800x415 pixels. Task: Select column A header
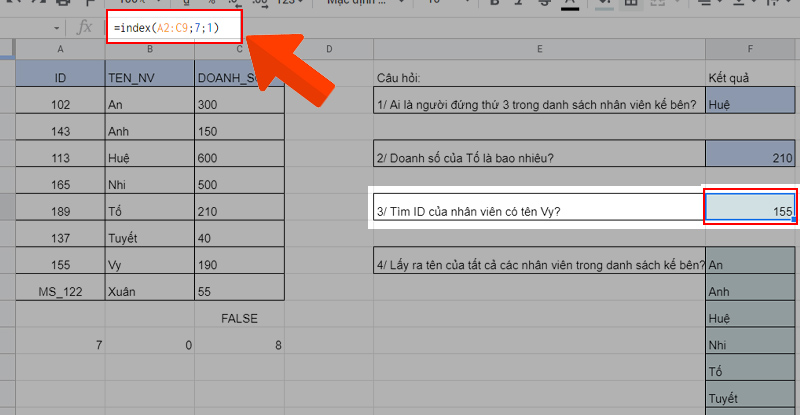point(60,50)
